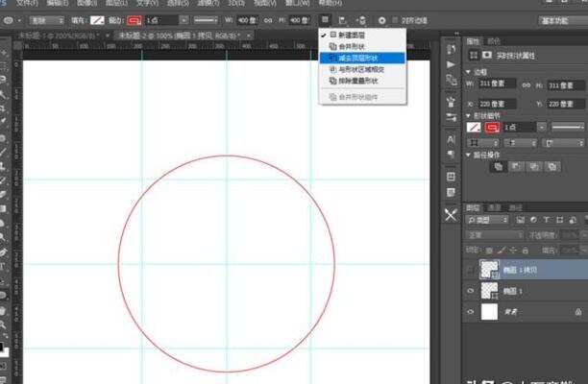Collapse the 路径操作 section
Image resolution: width=588 pixels, height=384 pixels.
coord(468,155)
